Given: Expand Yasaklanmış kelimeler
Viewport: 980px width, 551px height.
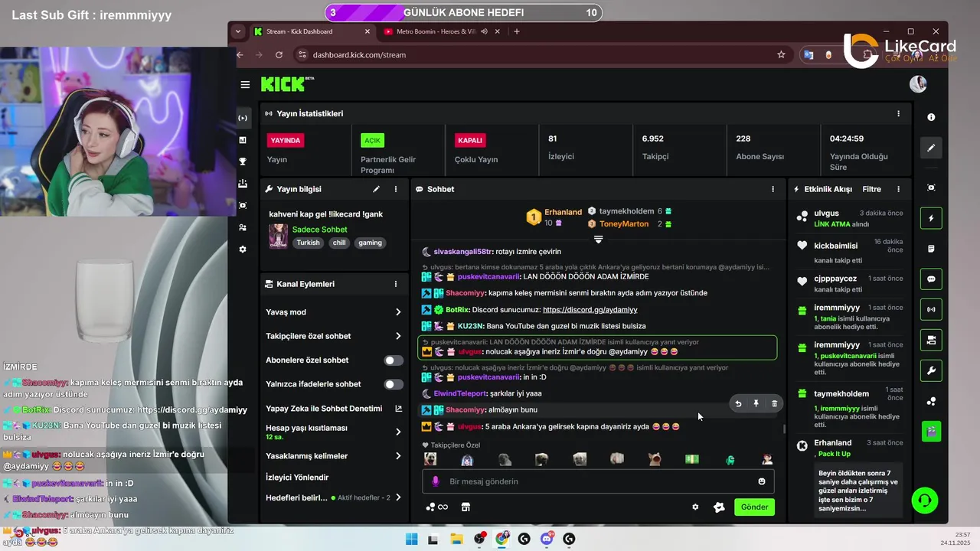Looking at the screenshot, I should pos(398,456).
